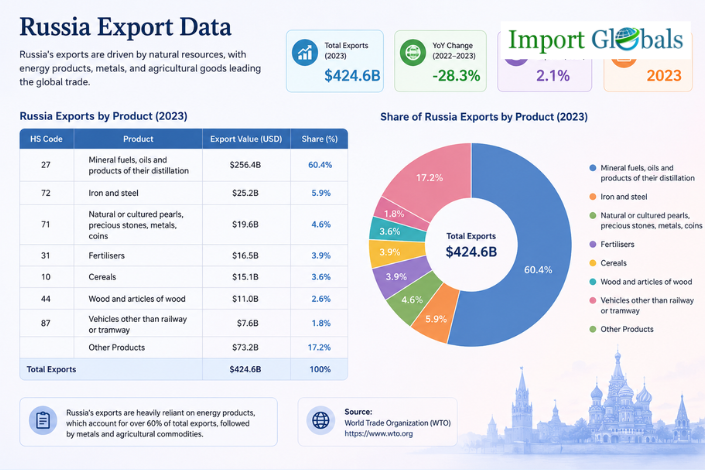Click the $256.4B cell in the table
Screen dimensions: 705x470
pyautogui.click(x=245, y=165)
